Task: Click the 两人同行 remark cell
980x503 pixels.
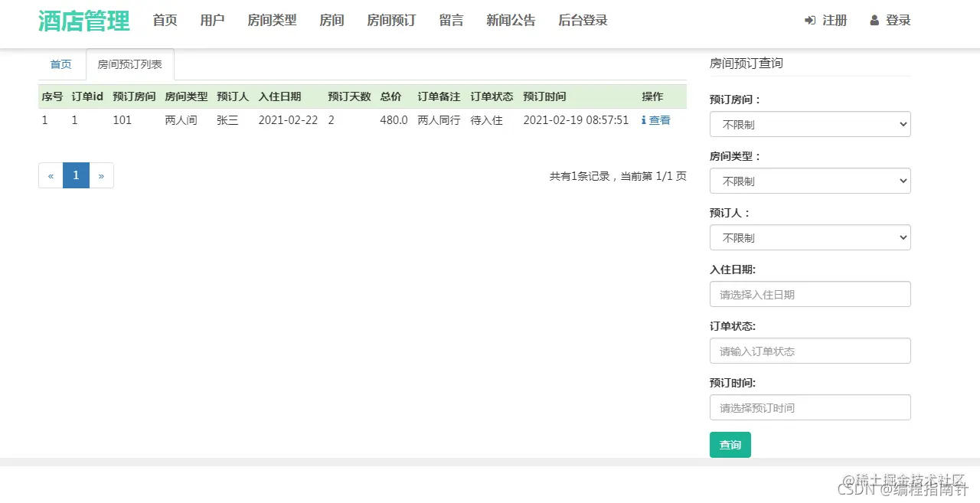Action: coord(439,120)
